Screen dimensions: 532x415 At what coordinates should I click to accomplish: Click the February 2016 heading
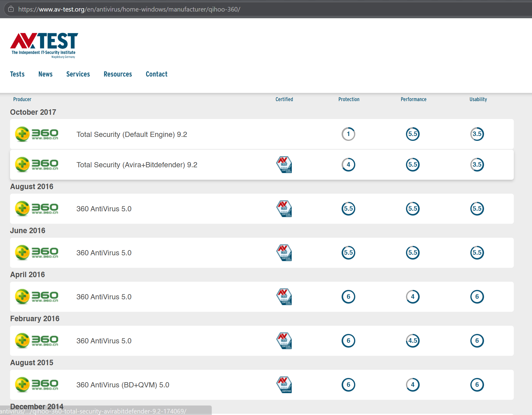click(35, 318)
